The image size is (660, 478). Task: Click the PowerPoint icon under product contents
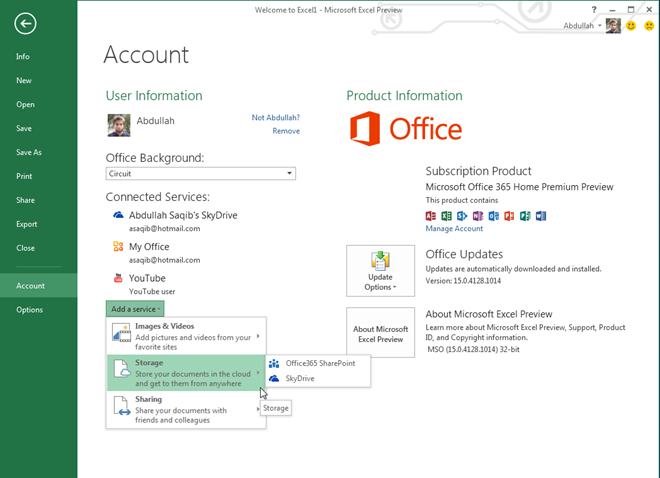pos(509,216)
